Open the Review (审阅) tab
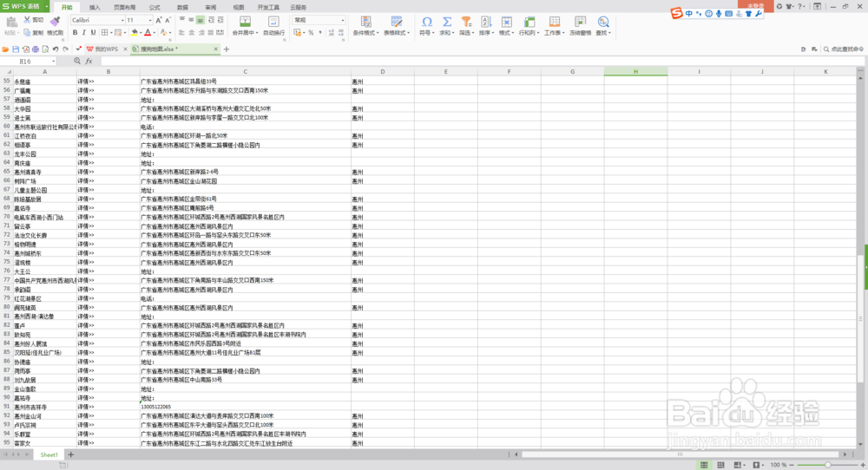Screen dimensions: 868x470 pyautogui.click(x=211, y=7)
